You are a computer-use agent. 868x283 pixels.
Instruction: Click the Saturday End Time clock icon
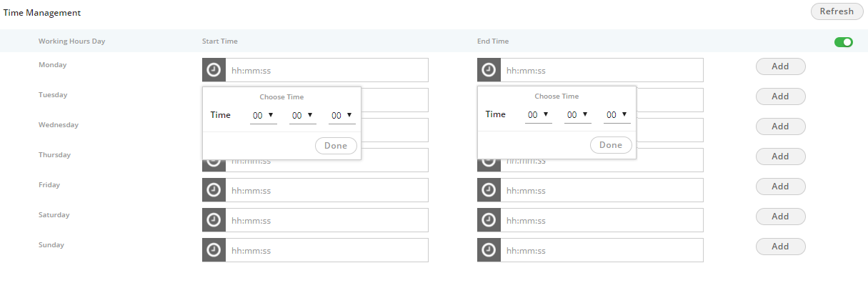[x=489, y=220]
